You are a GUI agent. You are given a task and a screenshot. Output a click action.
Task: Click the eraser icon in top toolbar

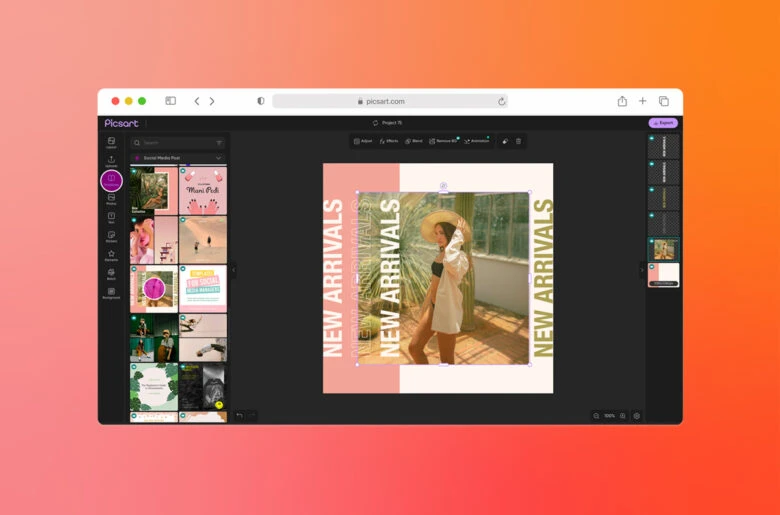pos(505,141)
